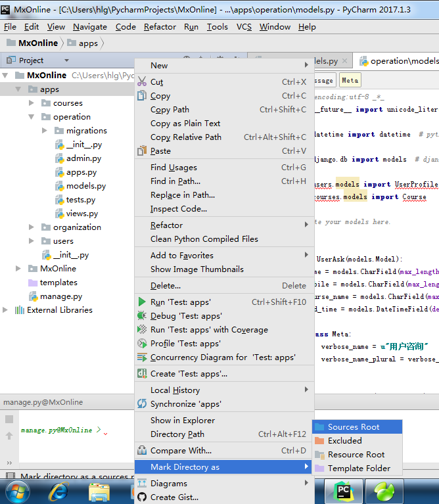Collapse the MxOnline root project node
This screenshot has width=439, height=504.
pos(5,76)
